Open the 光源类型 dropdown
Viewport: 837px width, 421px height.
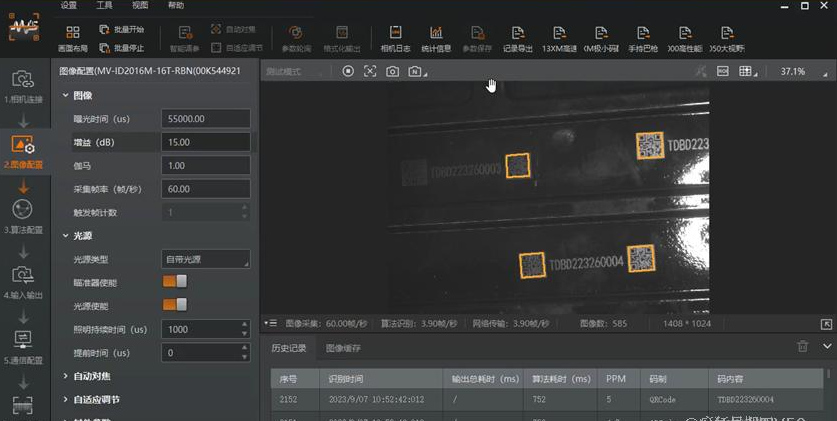tap(205, 259)
